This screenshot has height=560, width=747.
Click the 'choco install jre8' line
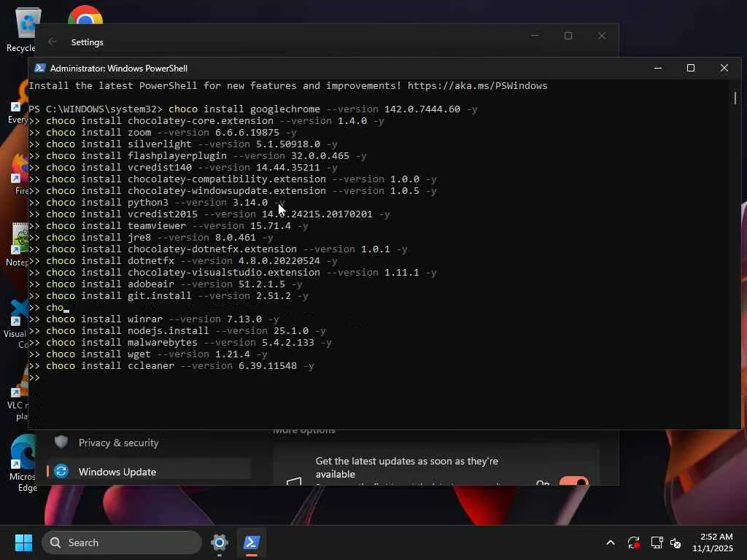160,237
